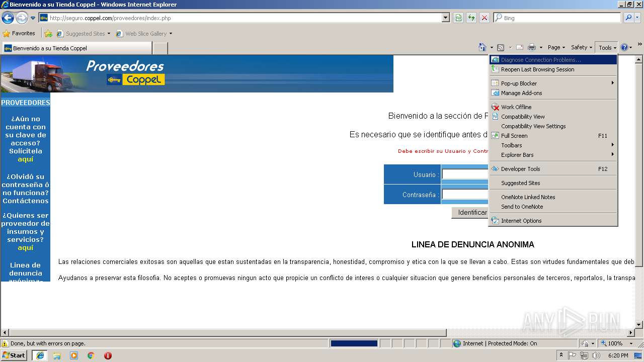
Task: Click the red Opera taskbar icon
Action: pyautogui.click(x=108, y=355)
